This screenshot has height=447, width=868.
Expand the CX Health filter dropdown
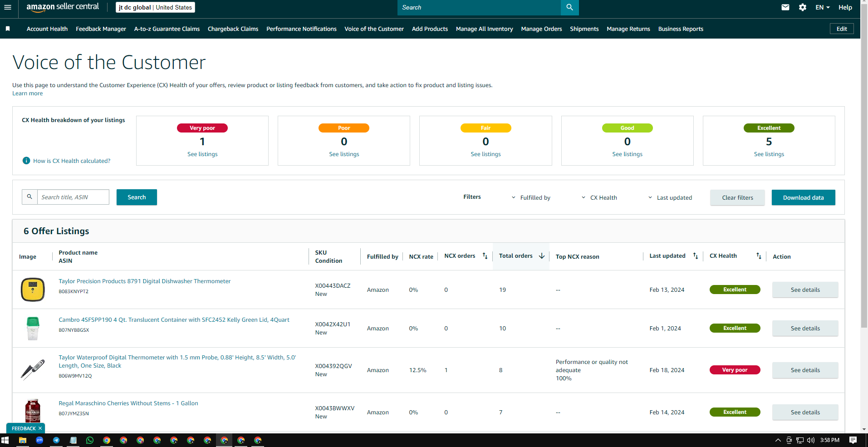click(x=599, y=197)
